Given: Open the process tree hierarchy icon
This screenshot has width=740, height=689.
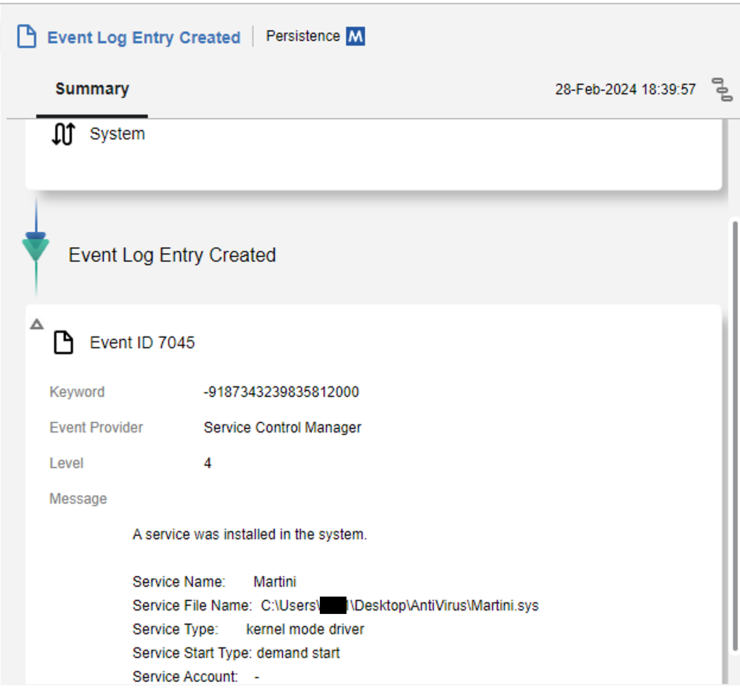Looking at the screenshot, I should 721,89.
